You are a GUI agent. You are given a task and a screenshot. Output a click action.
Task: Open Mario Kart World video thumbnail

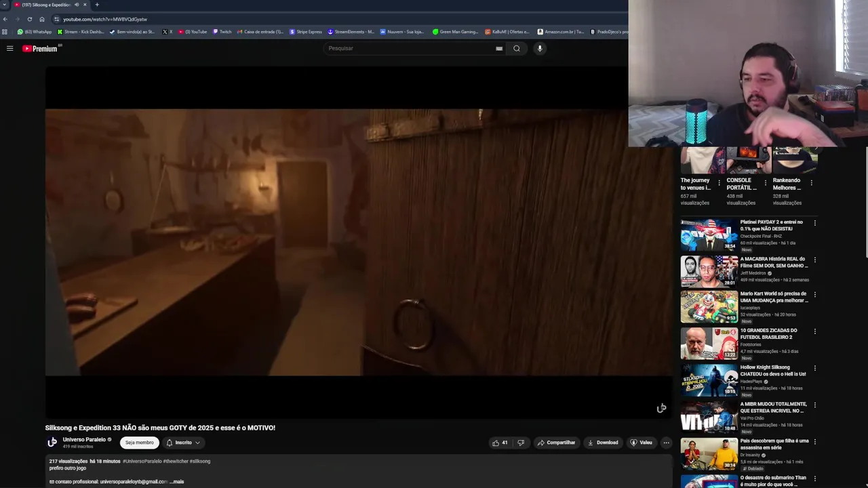pyautogui.click(x=709, y=307)
